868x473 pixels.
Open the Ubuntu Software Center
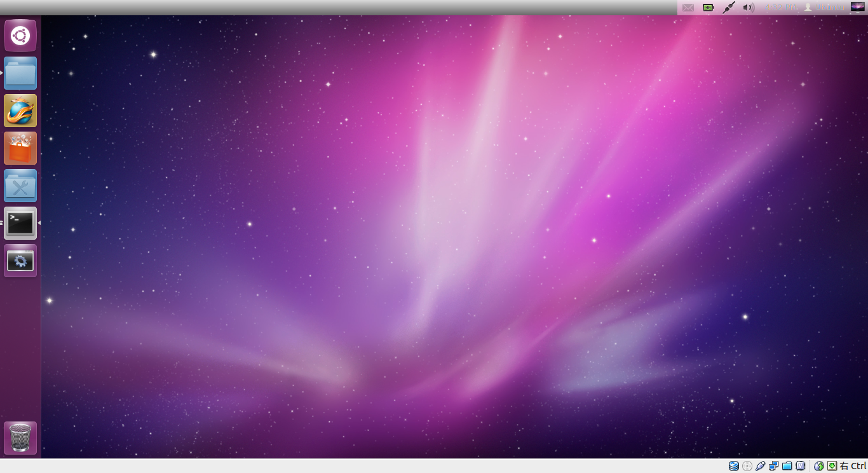(x=20, y=148)
